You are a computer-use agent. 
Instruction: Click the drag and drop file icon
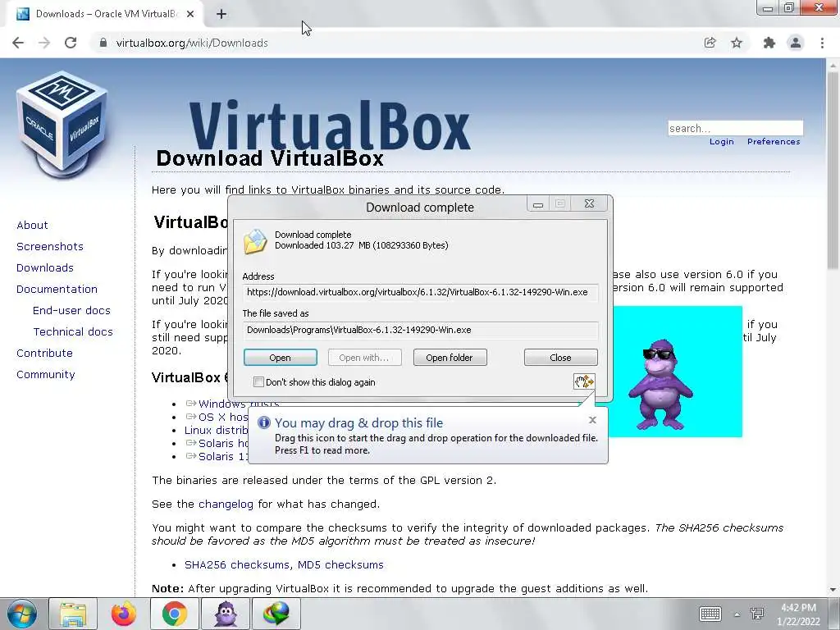(x=584, y=381)
